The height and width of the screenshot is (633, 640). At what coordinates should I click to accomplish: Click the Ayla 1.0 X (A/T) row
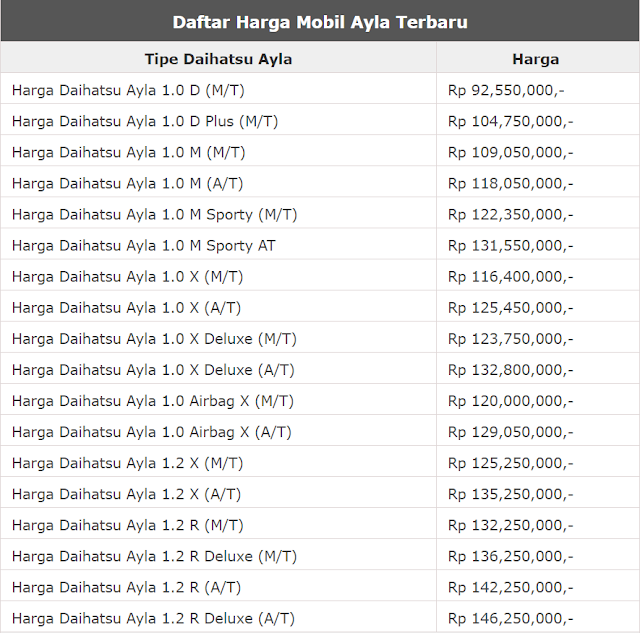coord(320,307)
